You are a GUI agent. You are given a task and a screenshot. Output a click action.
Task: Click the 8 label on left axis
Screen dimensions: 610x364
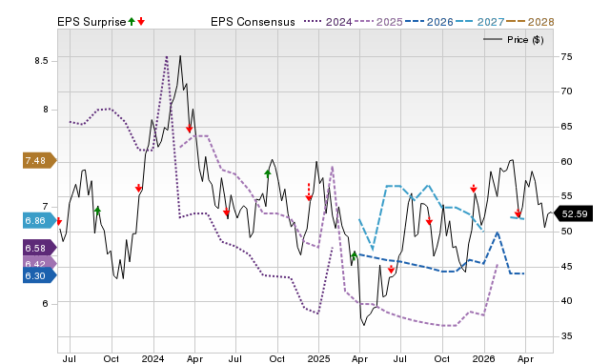click(x=46, y=110)
